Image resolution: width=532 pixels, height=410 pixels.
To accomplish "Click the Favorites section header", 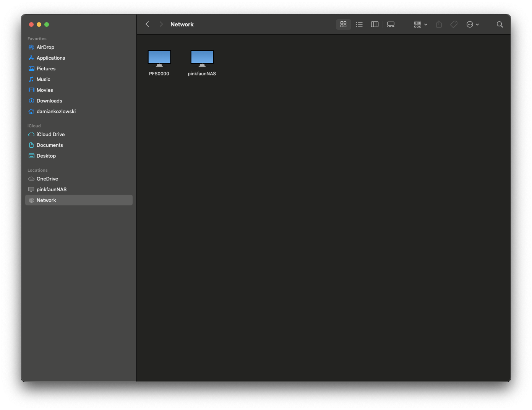I will [x=37, y=39].
